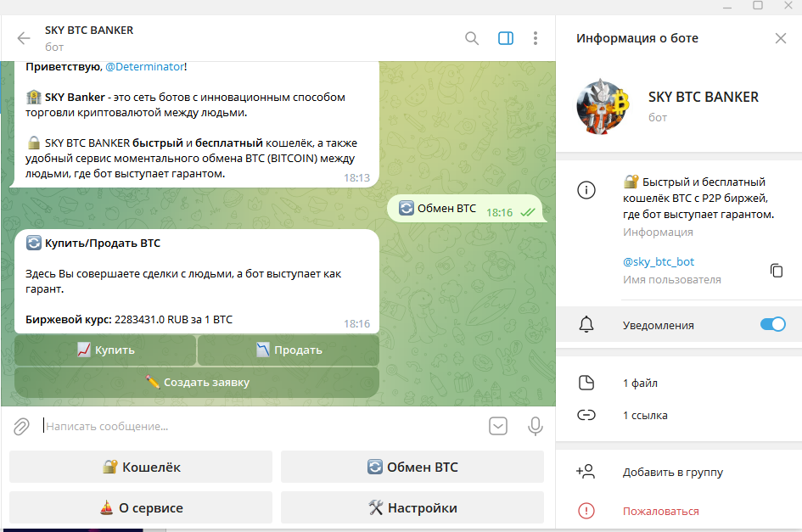The image size is (802, 532).
Task: Click the file icon in shared media
Action: 586,383
